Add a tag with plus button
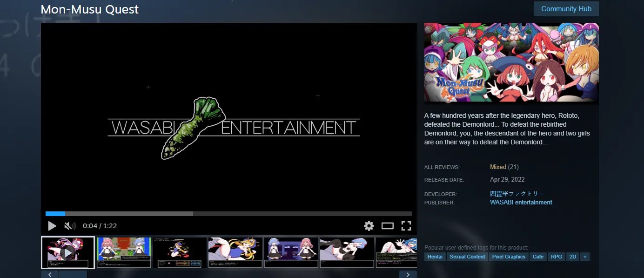The width and height of the screenshot is (644, 278). 585,257
